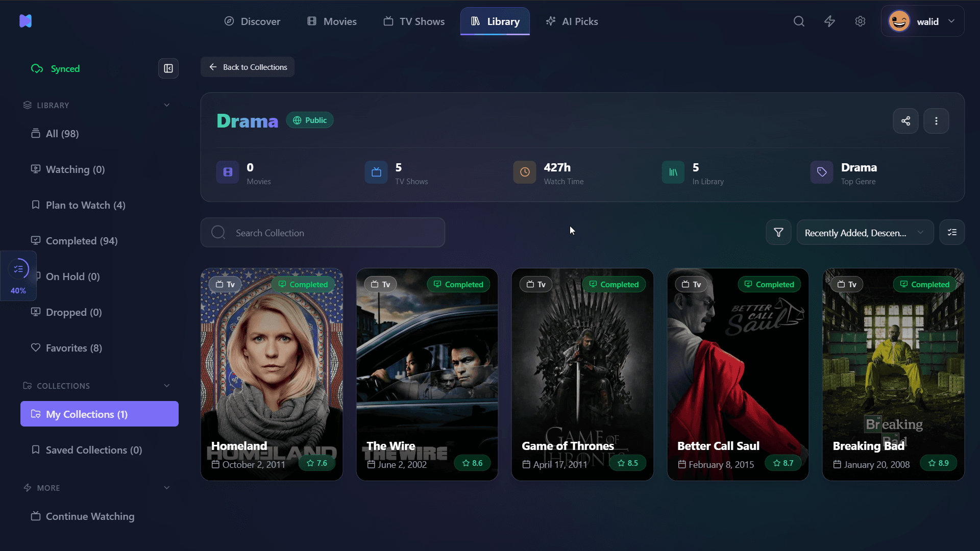This screenshot has height=551, width=980.
Task: Click the 8.5 rating on Game of Thrones
Action: pos(628,463)
